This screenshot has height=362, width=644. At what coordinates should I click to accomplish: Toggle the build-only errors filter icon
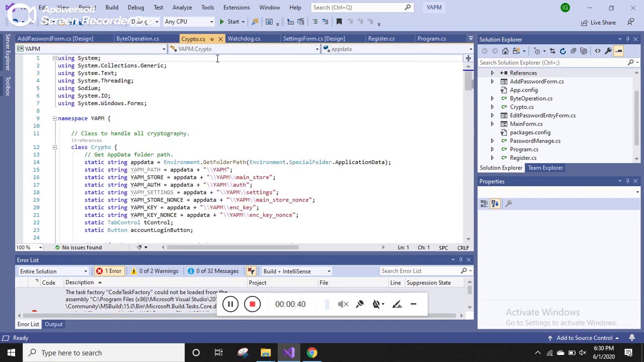point(251,271)
